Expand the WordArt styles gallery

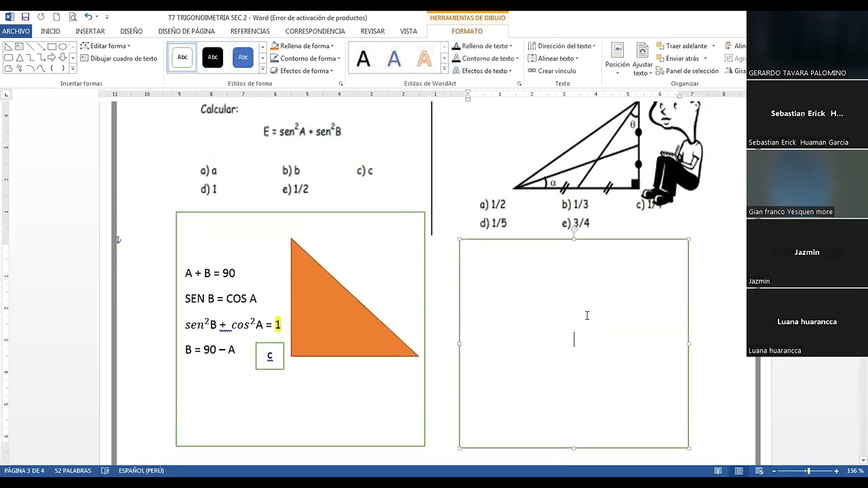coord(444,69)
